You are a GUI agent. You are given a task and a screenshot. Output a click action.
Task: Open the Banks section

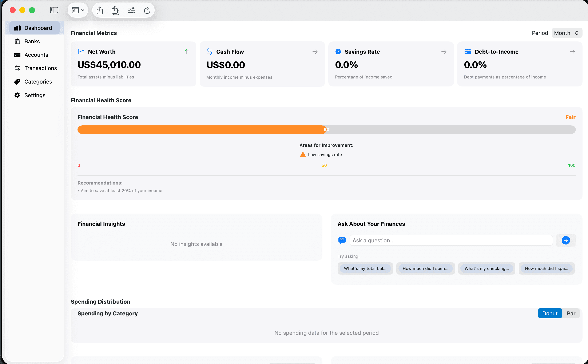[x=32, y=41]
